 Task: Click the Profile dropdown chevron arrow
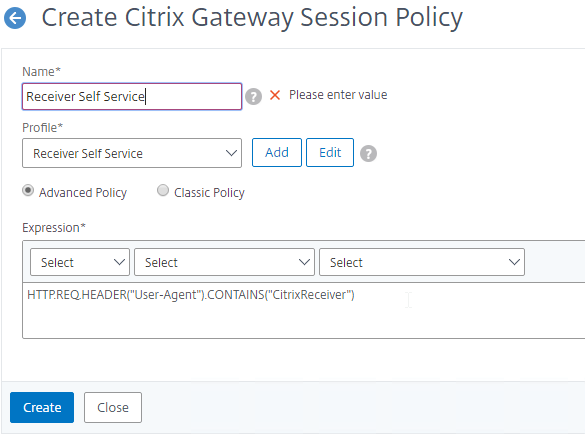(231, 153)
